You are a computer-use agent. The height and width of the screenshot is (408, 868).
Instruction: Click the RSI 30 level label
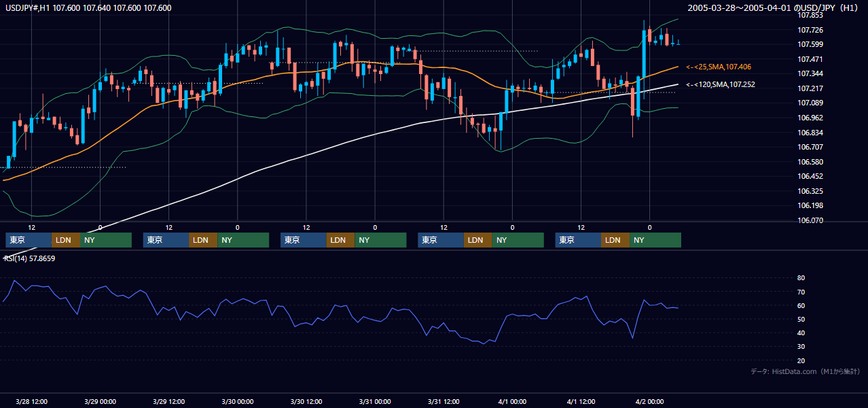pos(801,347)
